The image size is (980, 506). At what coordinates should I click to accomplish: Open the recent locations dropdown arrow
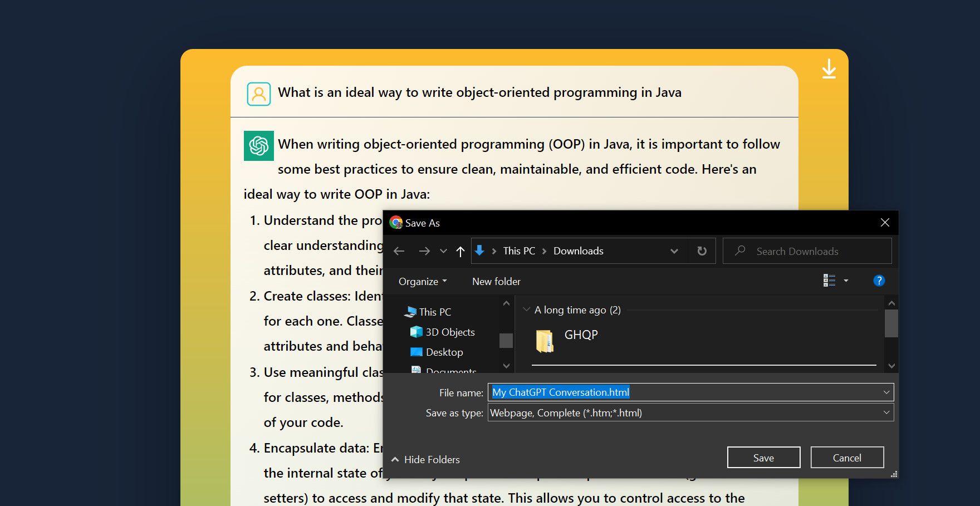(x=443, y=251)
